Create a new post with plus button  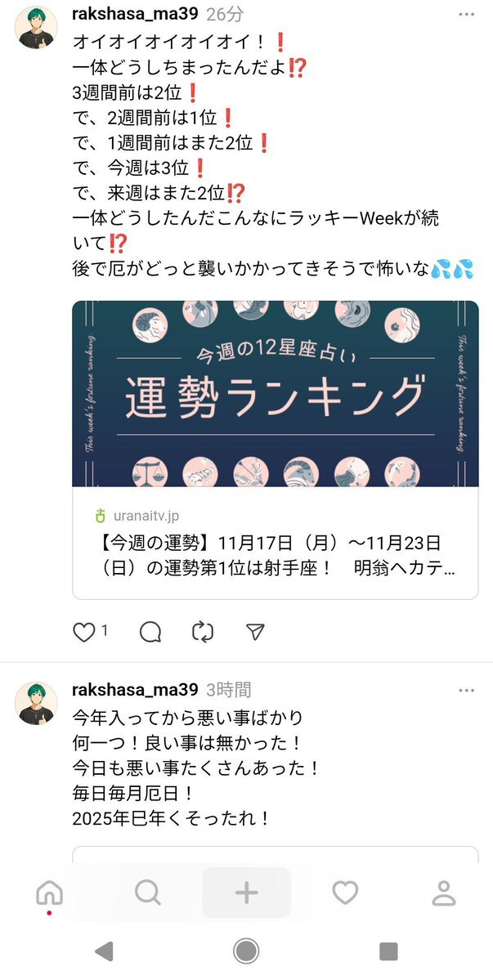pos(246,893)
